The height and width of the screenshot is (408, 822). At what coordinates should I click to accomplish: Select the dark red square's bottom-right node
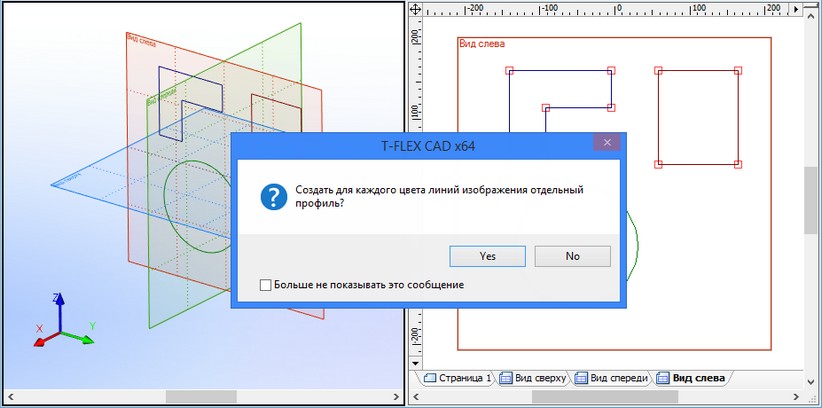[x=738, y=164]
